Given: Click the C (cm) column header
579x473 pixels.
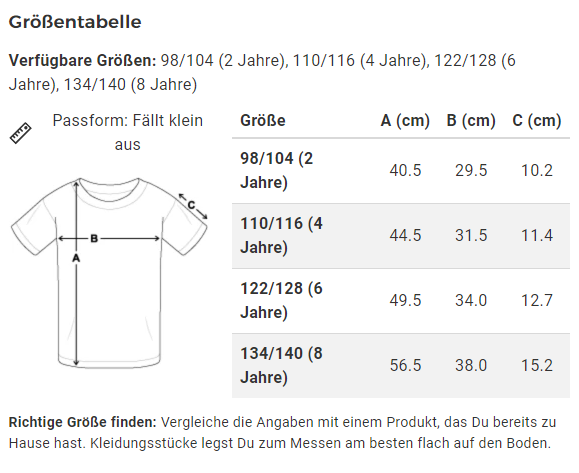Looking at the screenshot, I should 537,120.
